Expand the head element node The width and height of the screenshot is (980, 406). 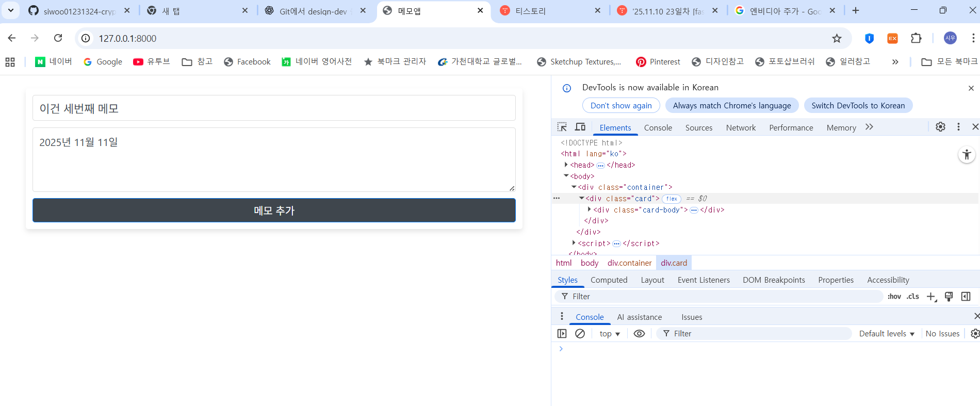566,165
